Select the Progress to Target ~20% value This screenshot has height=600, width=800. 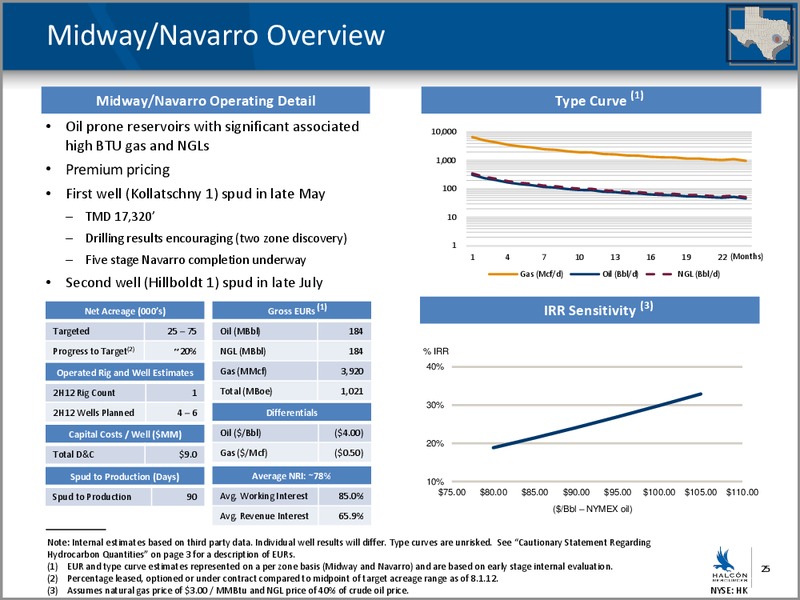coord(175,351)
